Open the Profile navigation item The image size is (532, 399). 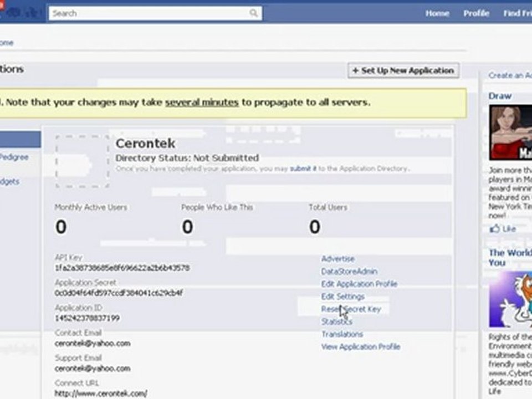(x=477, y=13)
